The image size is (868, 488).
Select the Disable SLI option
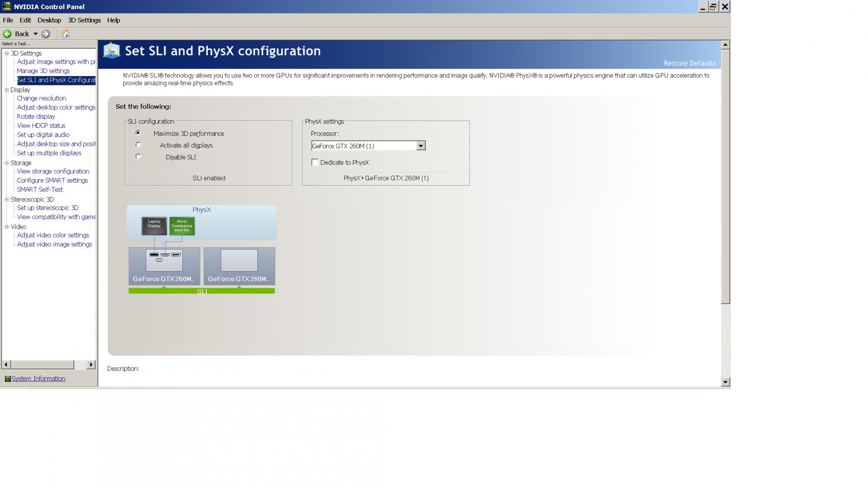pyautogui.click(x=138, y=157)
